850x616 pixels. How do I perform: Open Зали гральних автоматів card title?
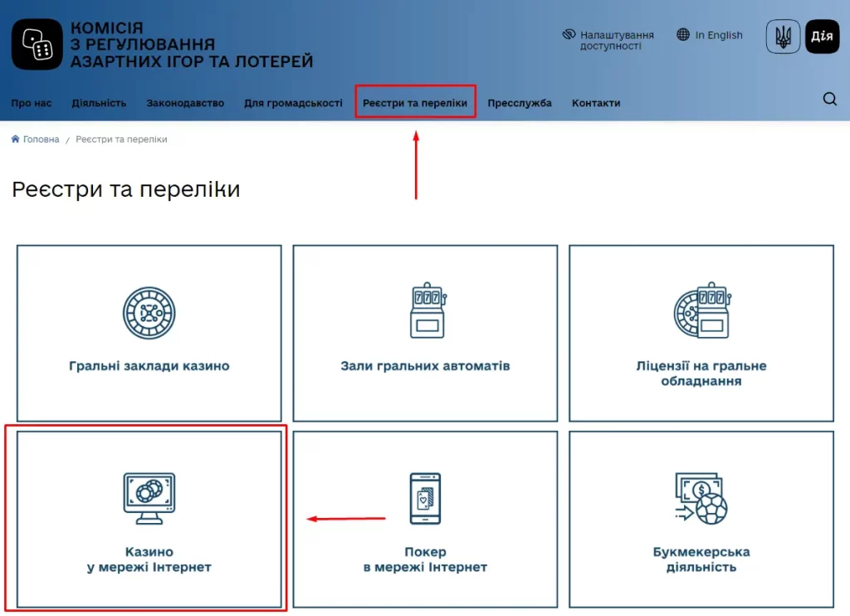pos(425,366)
